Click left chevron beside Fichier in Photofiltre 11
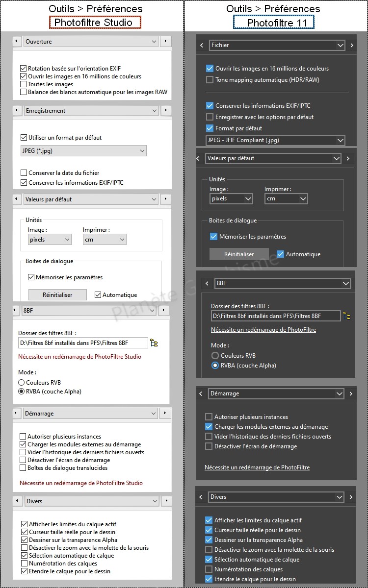Viewport: 368px width, 588px height. 202,45
